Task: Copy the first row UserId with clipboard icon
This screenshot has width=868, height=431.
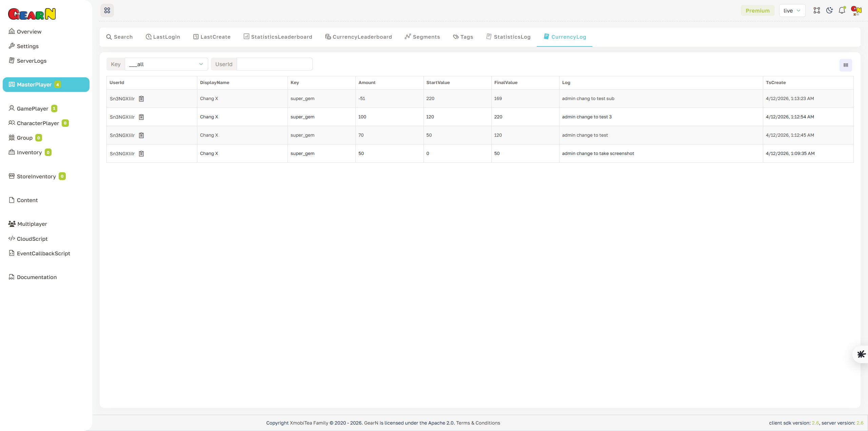Action: pyautogui.click(x=142, y=98)
